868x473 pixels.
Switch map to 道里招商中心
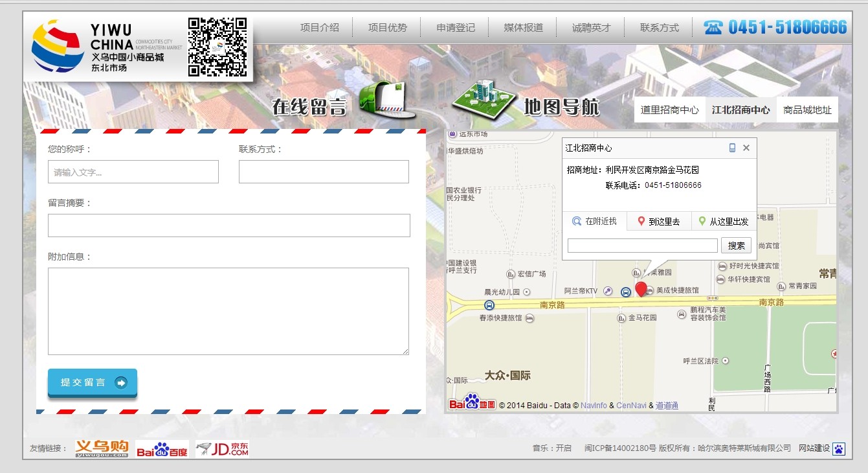pos(669,110)
